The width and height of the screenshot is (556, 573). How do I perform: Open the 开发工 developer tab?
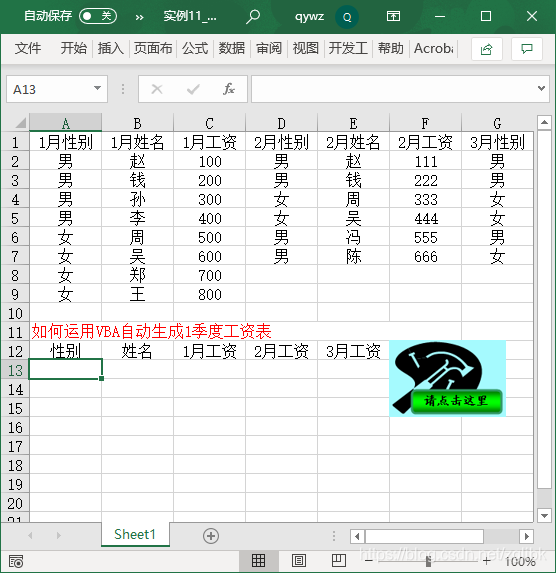click(348, 48)
